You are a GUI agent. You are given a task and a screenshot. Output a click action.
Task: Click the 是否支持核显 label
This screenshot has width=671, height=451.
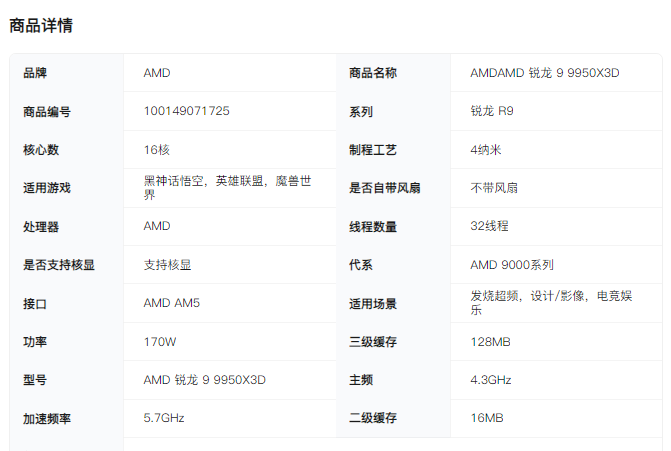pyautogui.click(x=59, y=265)
